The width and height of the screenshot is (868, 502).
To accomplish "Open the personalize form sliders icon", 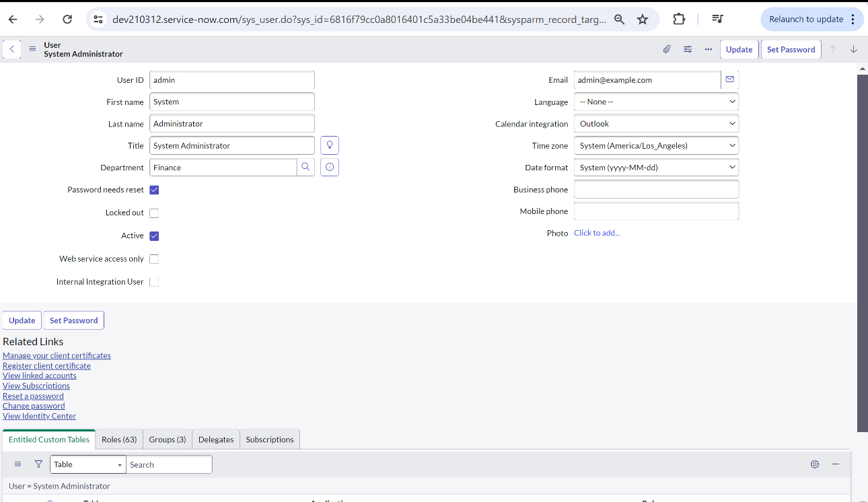I will click(x=688, y=49).
